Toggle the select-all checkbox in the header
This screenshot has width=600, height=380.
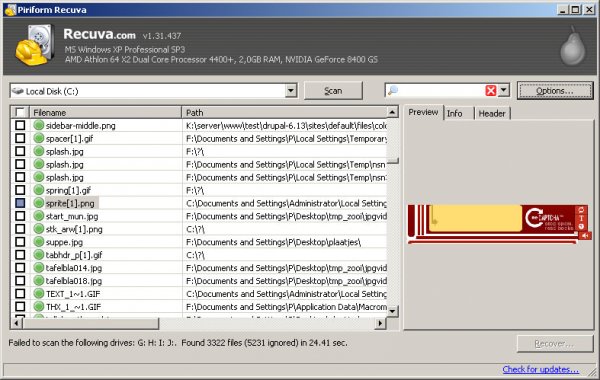click(20, 112)
